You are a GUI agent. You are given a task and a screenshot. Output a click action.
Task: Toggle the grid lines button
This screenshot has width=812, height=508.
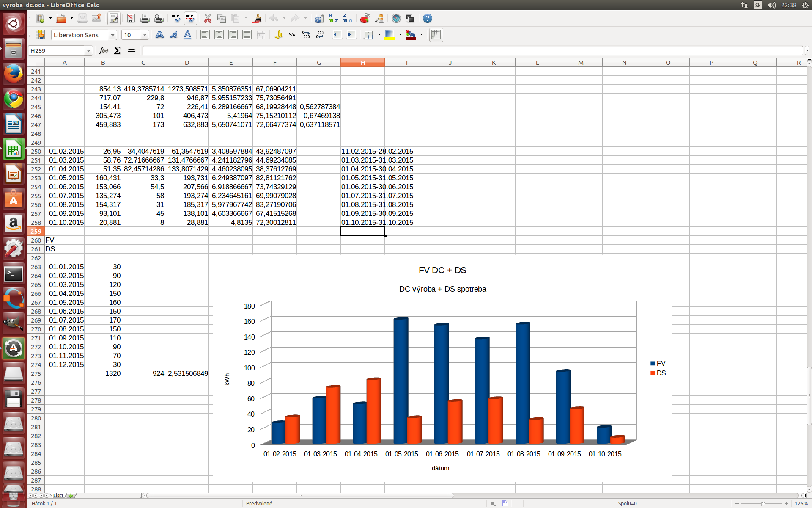(436, 35)
